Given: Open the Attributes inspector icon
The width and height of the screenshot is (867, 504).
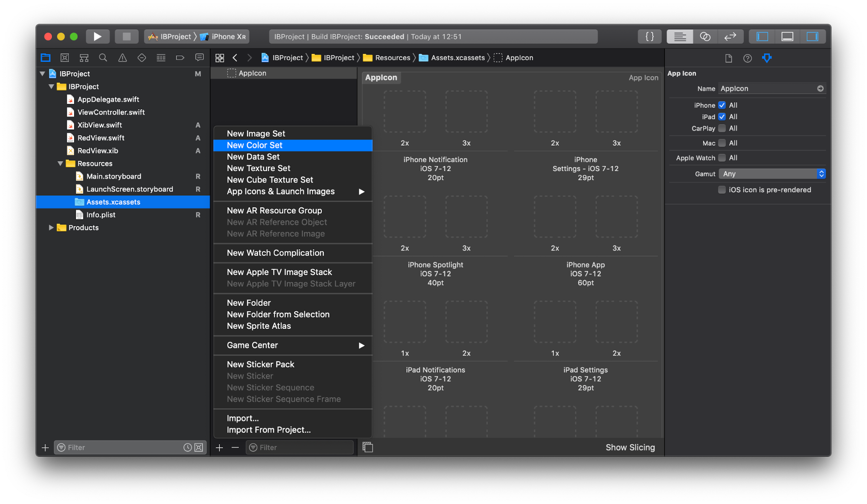Looking at the screenshot, I should (766, 58).
